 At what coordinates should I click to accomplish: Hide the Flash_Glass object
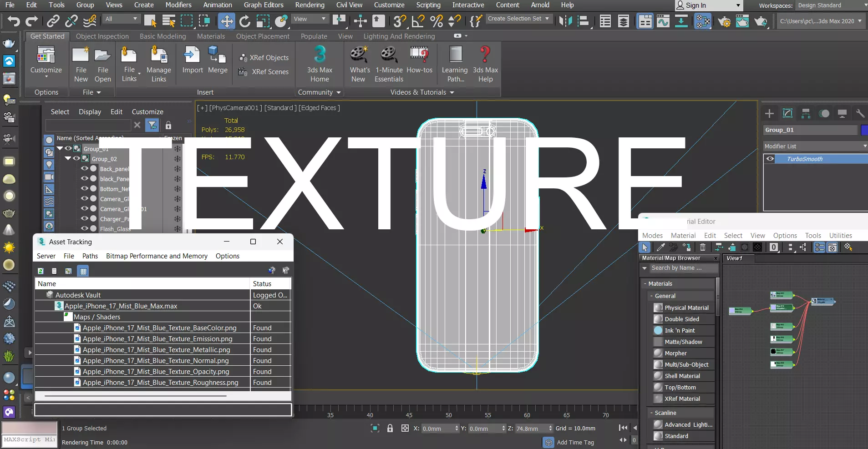(85, 228)
